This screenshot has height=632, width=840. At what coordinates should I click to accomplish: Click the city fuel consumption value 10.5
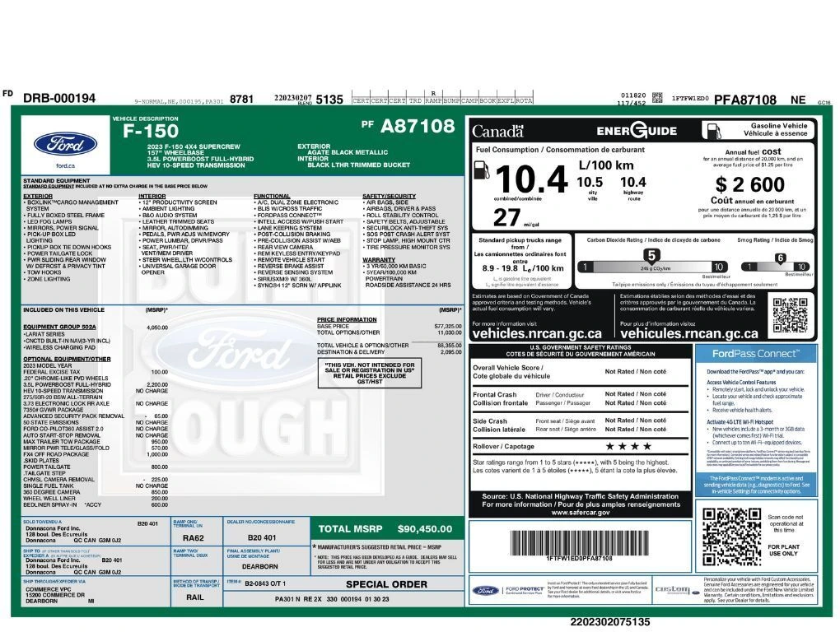590,182
